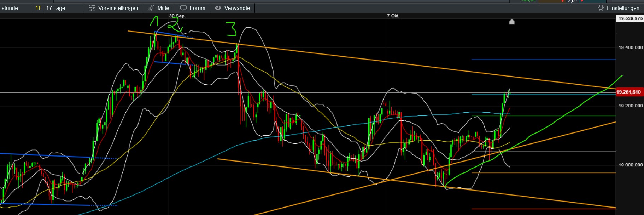The image size is (644, 215).
Task: Click the '7 Okt.' date label
Action: (393, 16)
